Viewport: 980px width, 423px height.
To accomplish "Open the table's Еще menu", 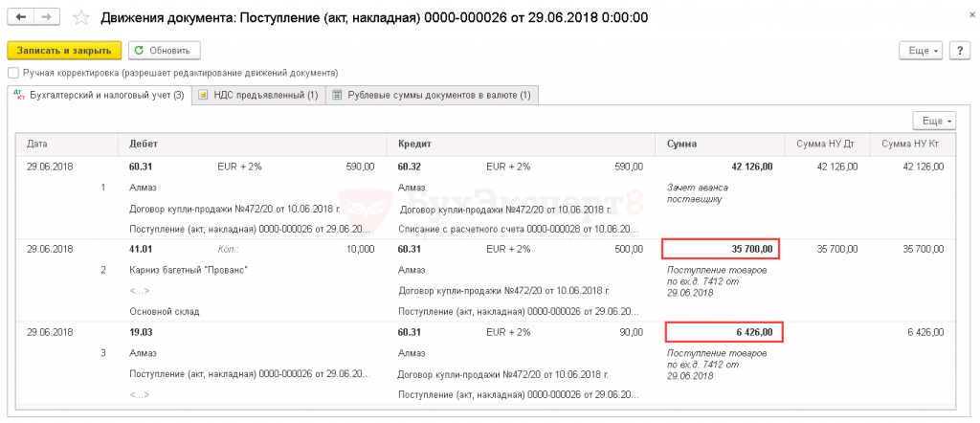I will (934, 120).
